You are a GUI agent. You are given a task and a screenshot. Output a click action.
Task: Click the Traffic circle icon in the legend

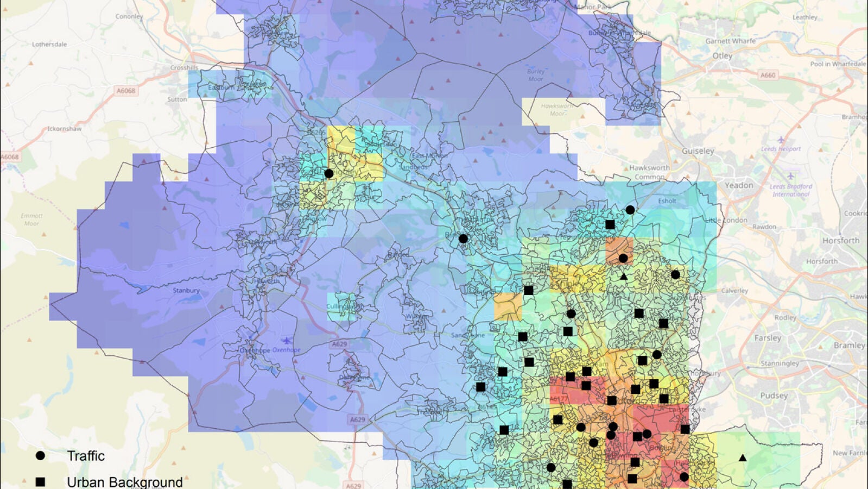[40, 456]
